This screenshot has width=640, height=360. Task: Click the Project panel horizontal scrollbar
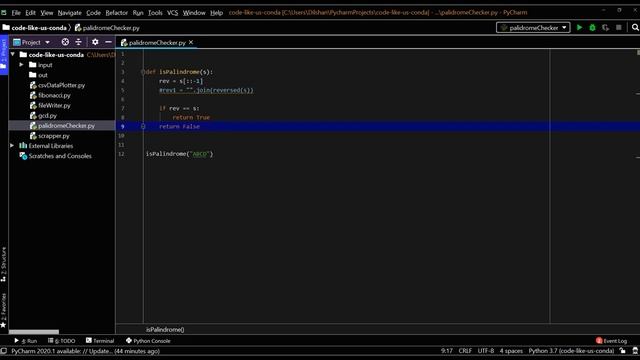[x=34, y=332]
